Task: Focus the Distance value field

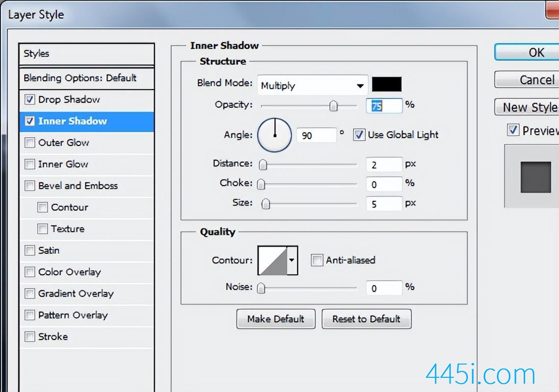Action: 384,165
